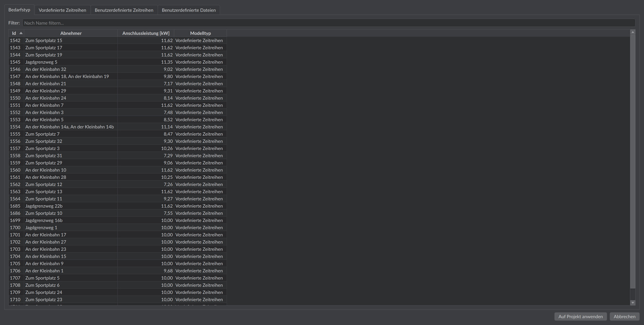Click the Abbrechen button
644x325 pixels.
tap(624, 316)
